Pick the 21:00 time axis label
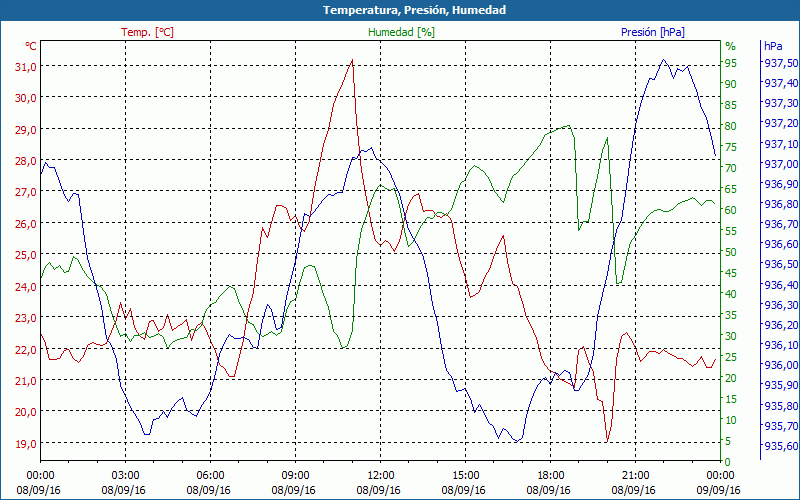Viewport: 800px width, 500px height. pos(636,476)
